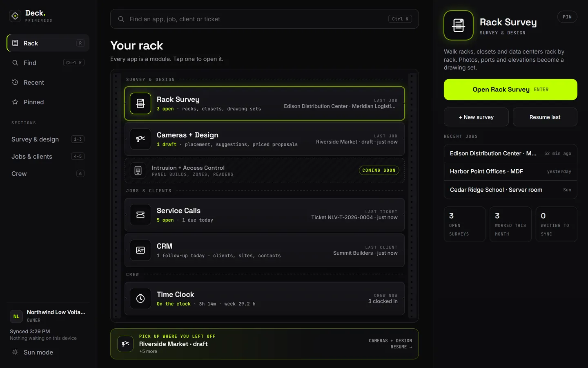588x368 pixels.
Task: Click the Time Clock icon
Action: (x=140, y=298)
